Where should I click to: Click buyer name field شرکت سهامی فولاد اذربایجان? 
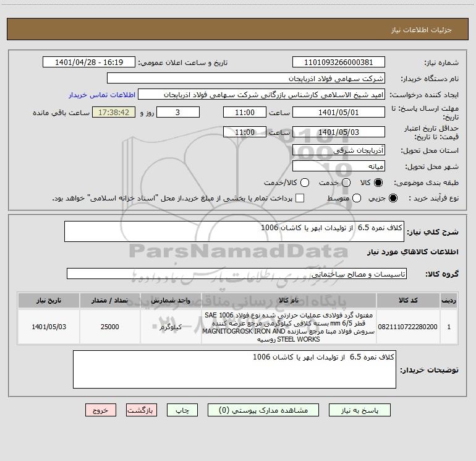pos(246,79)
